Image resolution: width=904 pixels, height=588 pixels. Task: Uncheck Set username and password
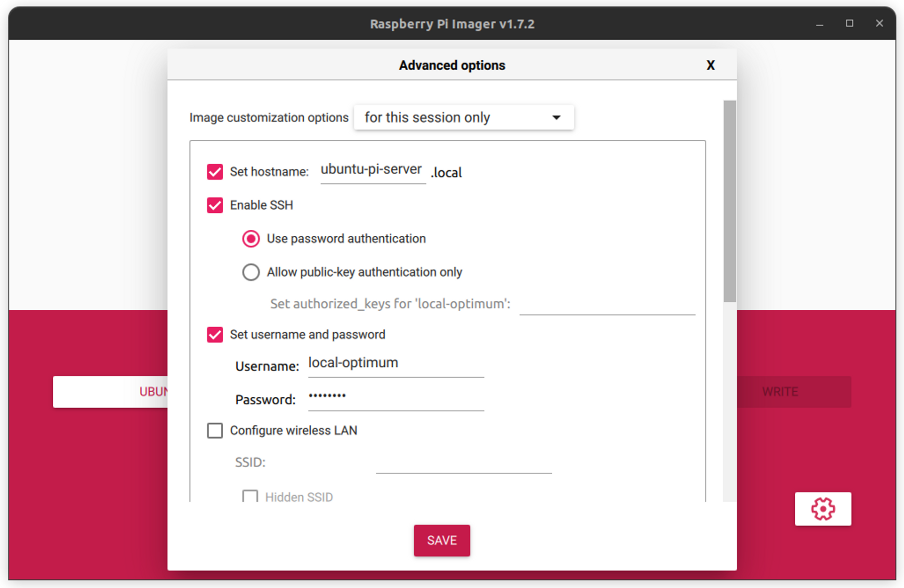coord(215,335)
